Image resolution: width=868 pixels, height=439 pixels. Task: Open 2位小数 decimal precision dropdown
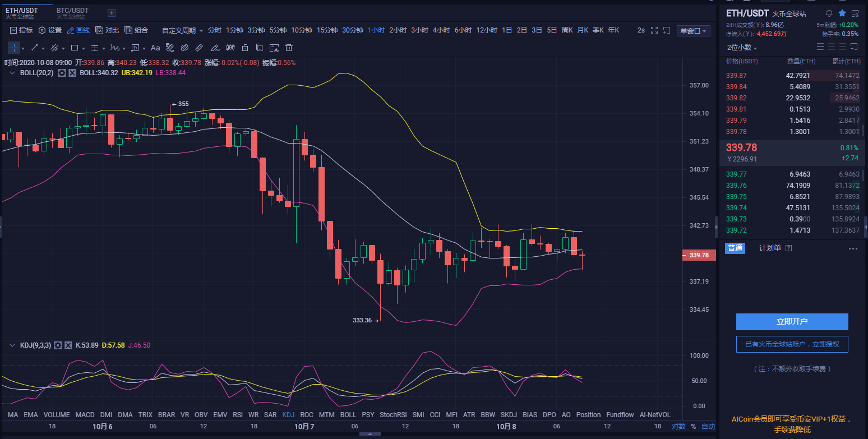[742, 48]
